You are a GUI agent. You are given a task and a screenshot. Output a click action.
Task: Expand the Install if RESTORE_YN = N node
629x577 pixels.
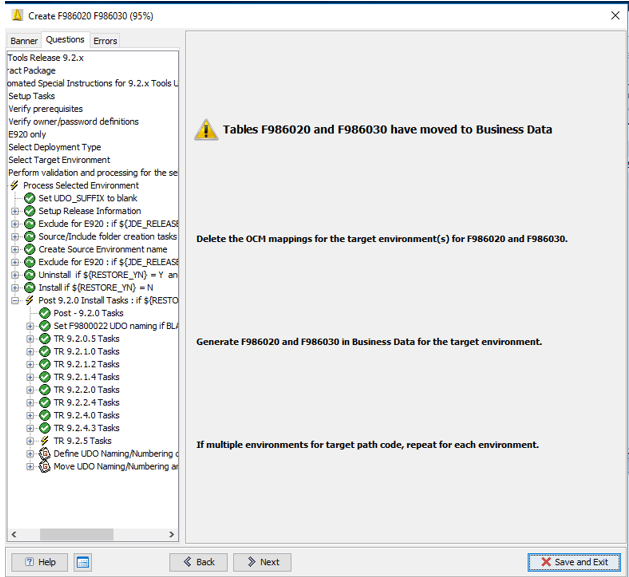coord(15,288)
